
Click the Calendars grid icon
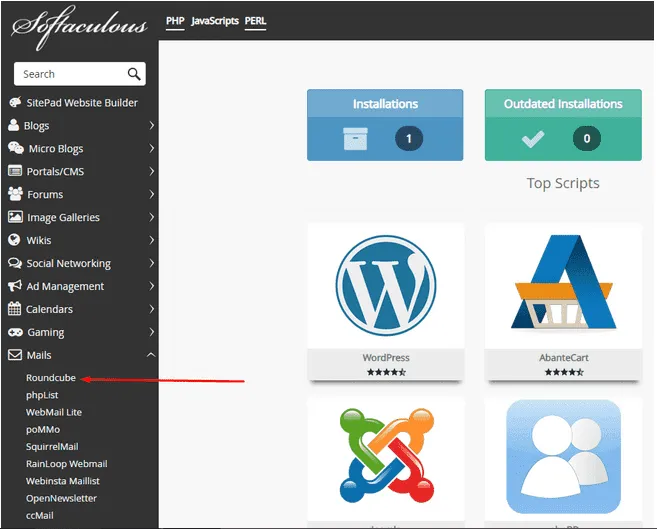coord(15,309)
